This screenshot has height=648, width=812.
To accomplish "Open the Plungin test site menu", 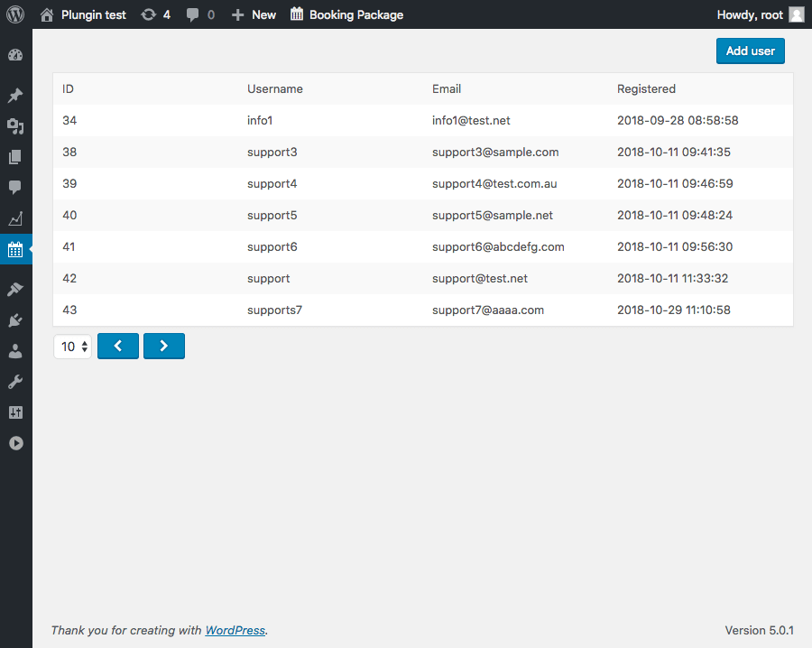I will 94,15.
